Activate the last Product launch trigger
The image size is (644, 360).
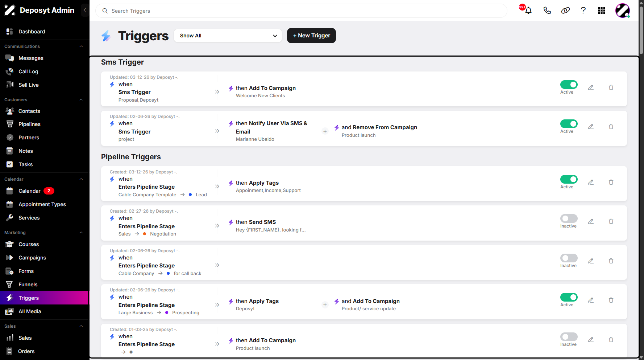[569, 337]
